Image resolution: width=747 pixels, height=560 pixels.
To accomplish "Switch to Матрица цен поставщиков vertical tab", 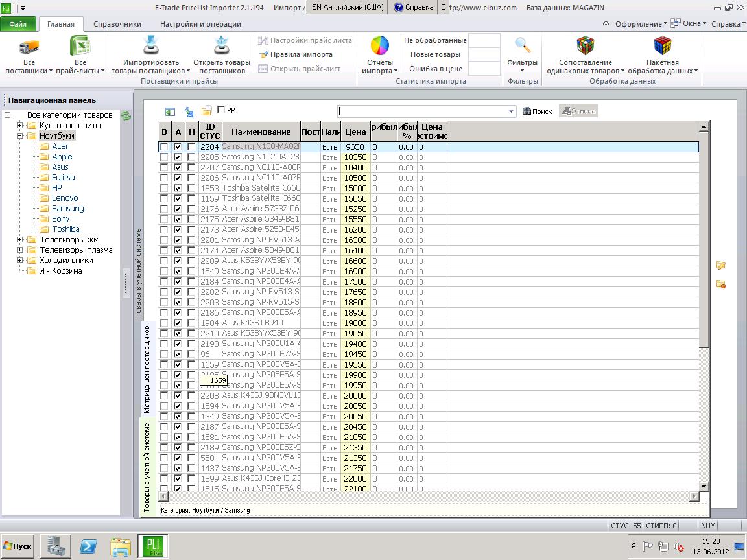I will 147,369.
